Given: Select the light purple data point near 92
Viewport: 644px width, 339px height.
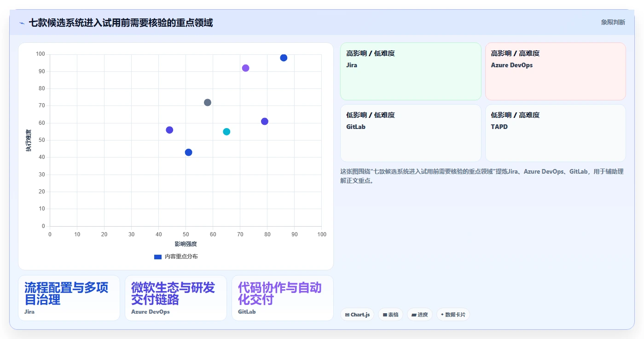Looking at the screenshot, I should [x=245, y=68].
